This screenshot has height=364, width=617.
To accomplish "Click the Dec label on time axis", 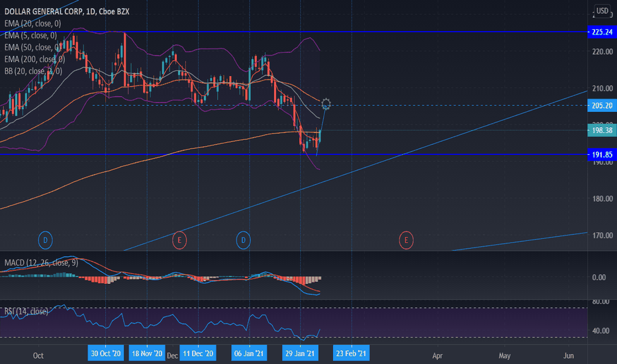I will click(172, 355).
